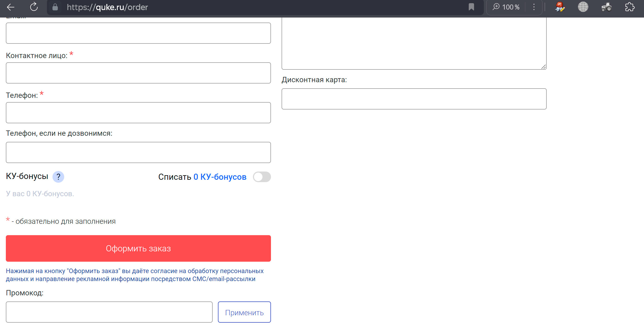Open the three-dot menu next to zoom

tap(534, 7)
